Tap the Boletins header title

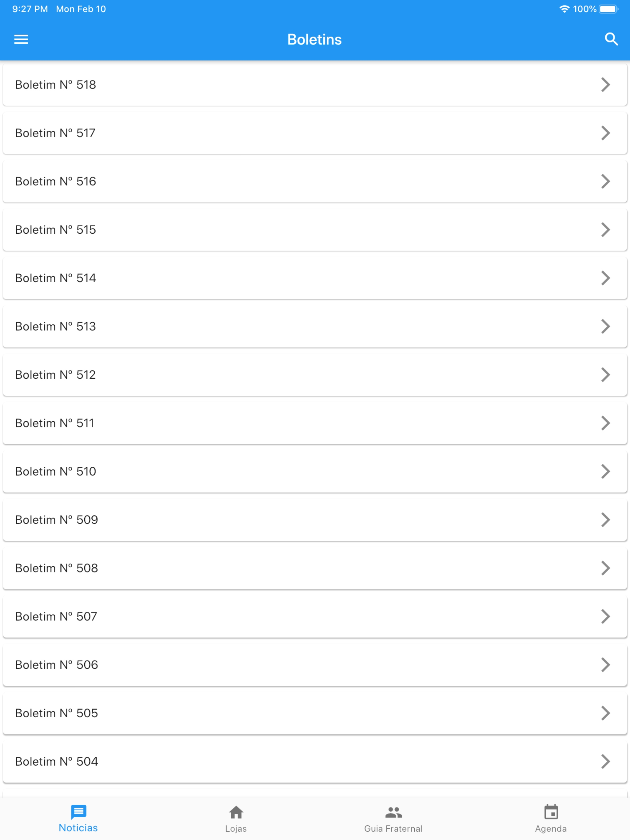point(315,39)
